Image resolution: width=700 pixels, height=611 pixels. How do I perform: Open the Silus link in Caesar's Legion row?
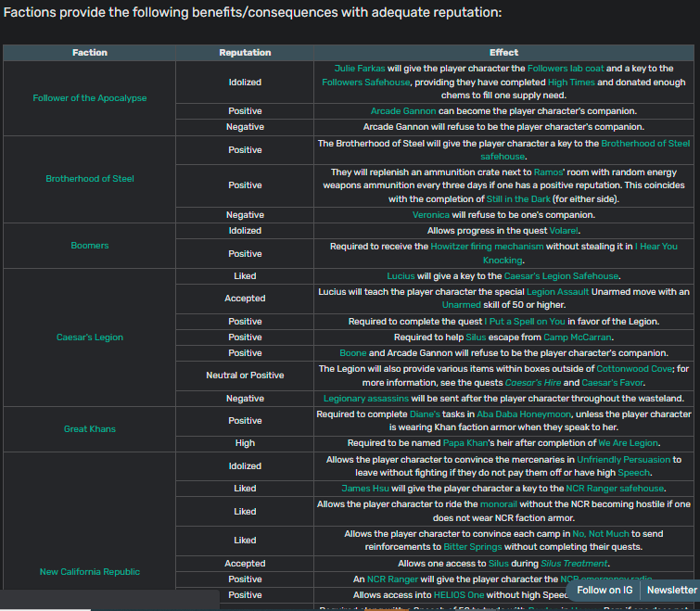click(x=476, y=337)
